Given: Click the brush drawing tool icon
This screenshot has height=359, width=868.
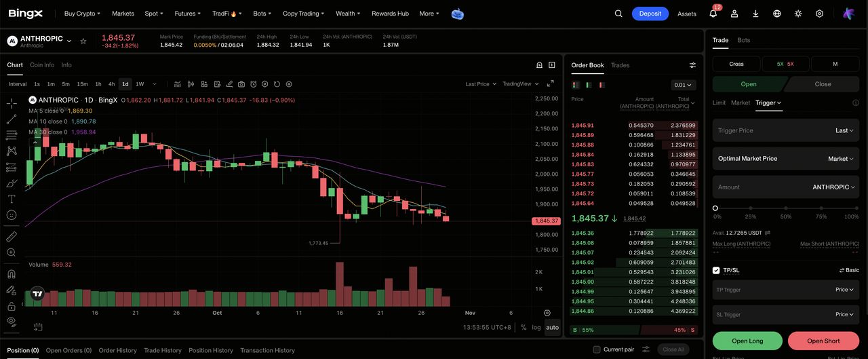Looking at the screenshot, I should coord(12,183).
